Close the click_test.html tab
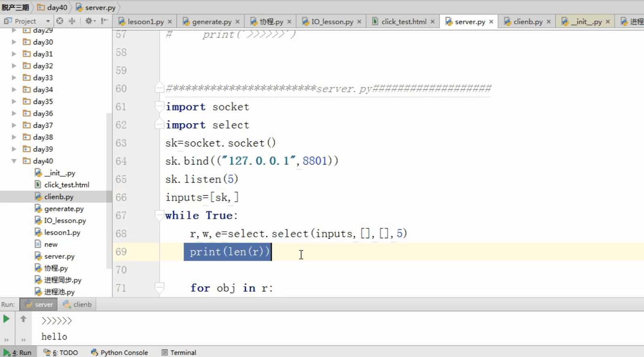The width and height of the screenshot is (644, 357). point(432,22)
